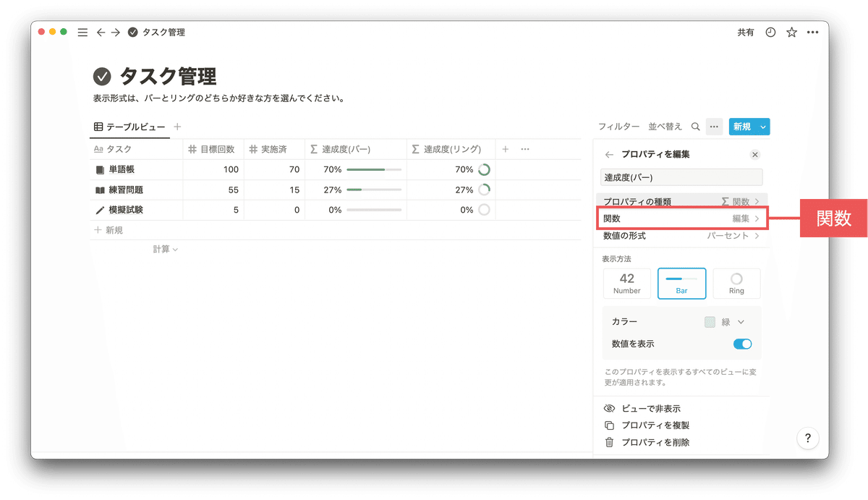Favorite the page with the star icon

(791, 33)
